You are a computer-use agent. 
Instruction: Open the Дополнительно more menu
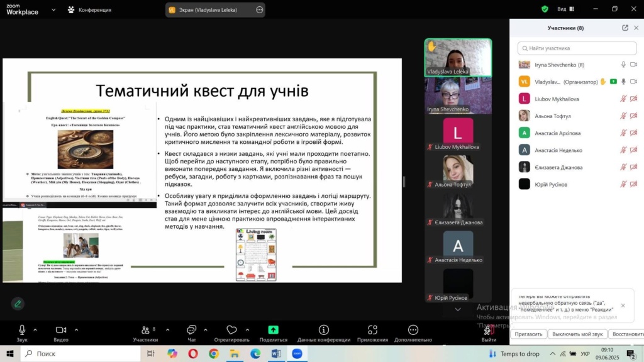413,333
